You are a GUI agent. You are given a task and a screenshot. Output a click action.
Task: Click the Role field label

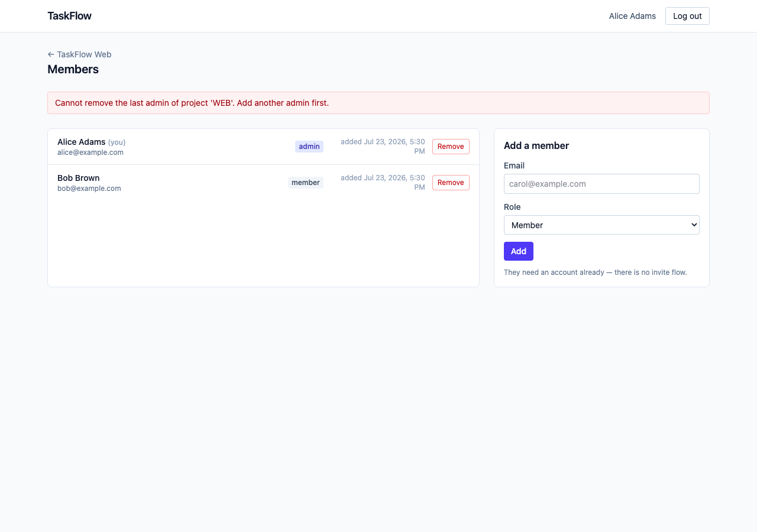click(x=512, y=207)
